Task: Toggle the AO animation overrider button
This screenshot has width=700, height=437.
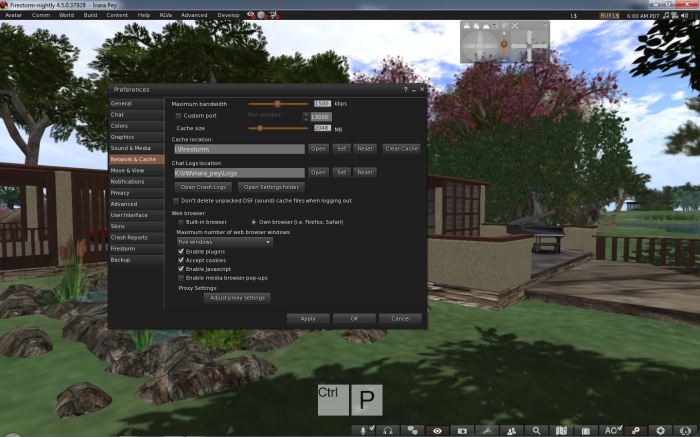Action: (x=610, y=429)
